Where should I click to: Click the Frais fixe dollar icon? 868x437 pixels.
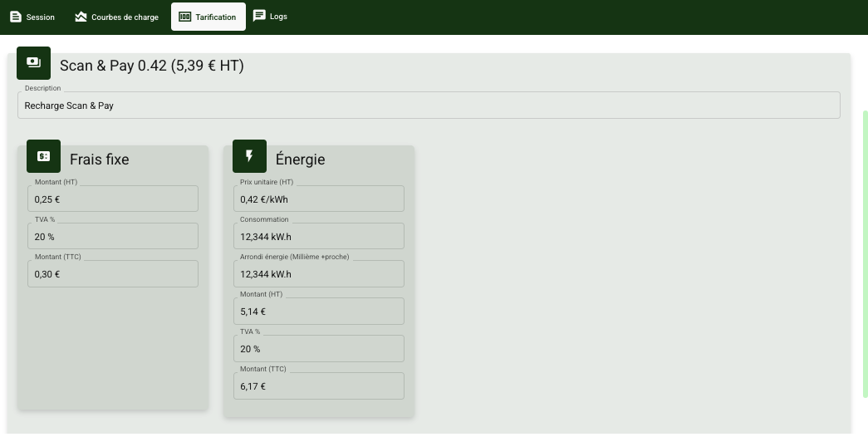[43, 156]
